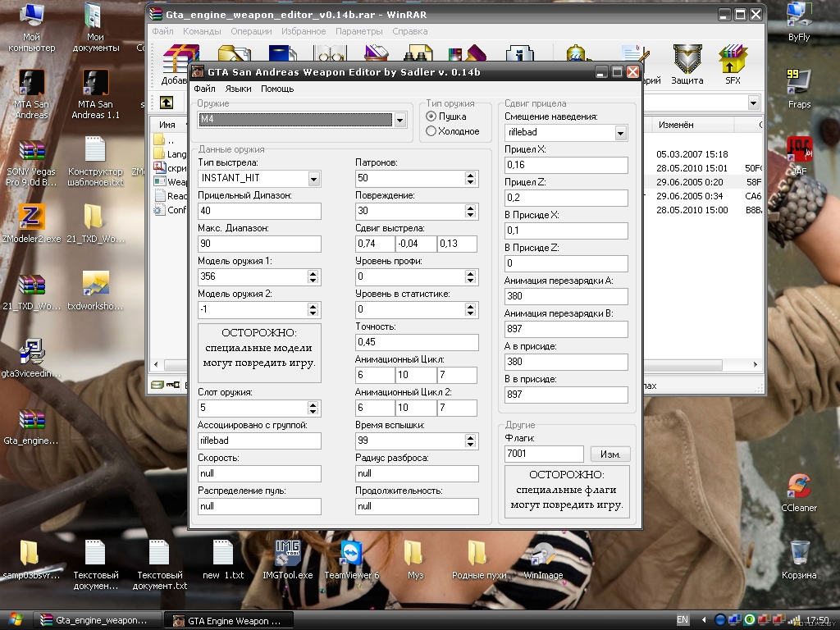840x630 pixels.
Task: Select the Fraps desktop icon
Action: point(799,89)
